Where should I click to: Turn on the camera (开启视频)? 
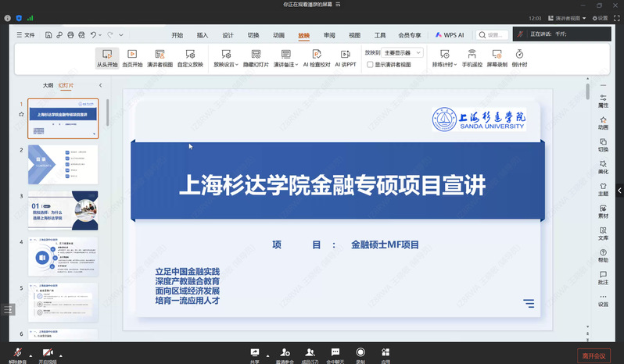pyautogui.click(x=48, y=355)
